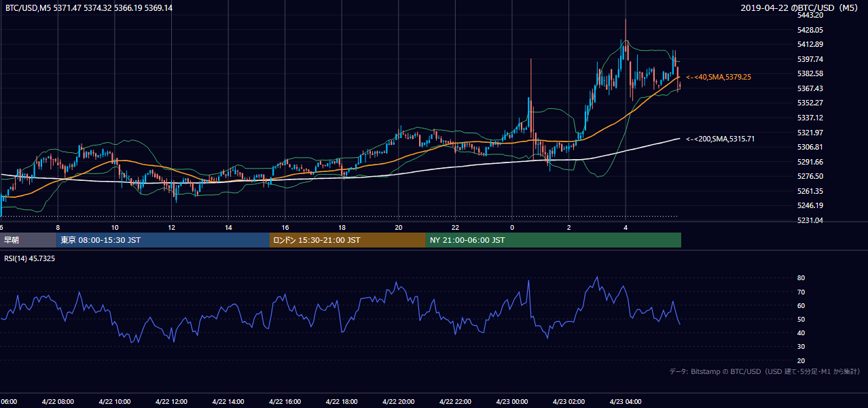
Task: Click RSI axis level 20
Action: click(801, 361)
